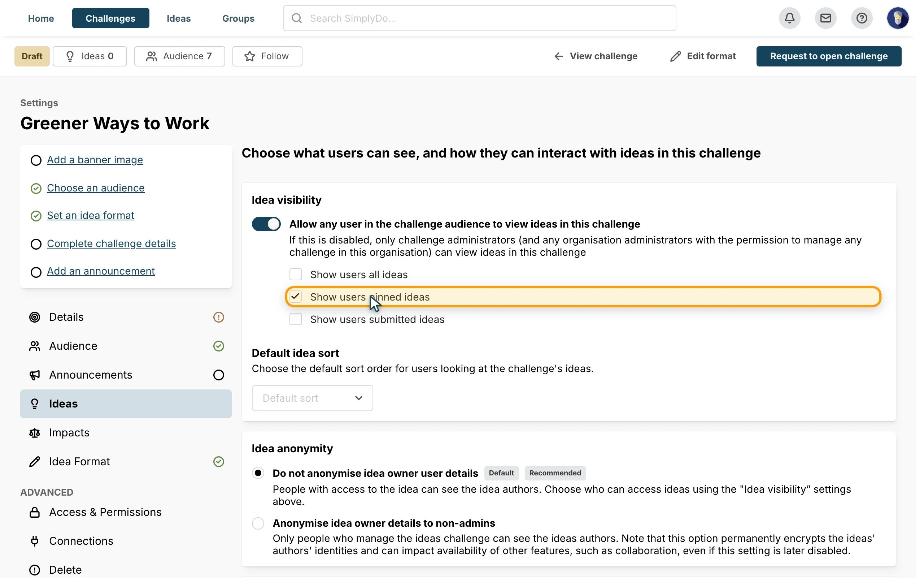Open the messages envelope icon
Viewport: 924px width, 578px height.
(825, 18)
